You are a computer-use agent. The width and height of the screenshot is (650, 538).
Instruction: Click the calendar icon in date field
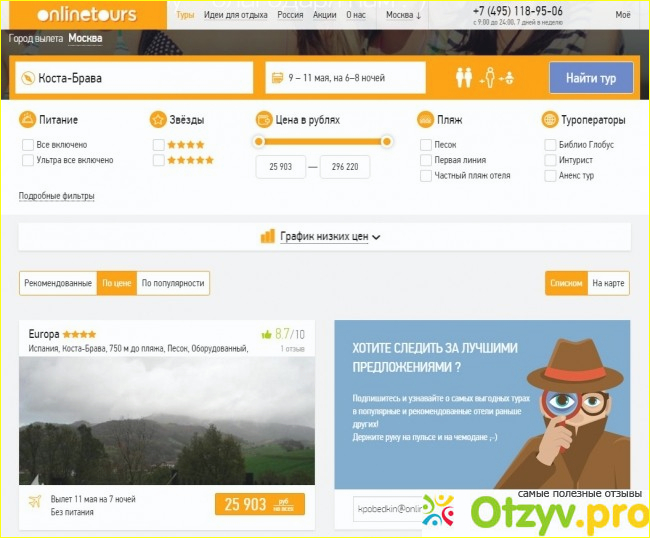276,78
